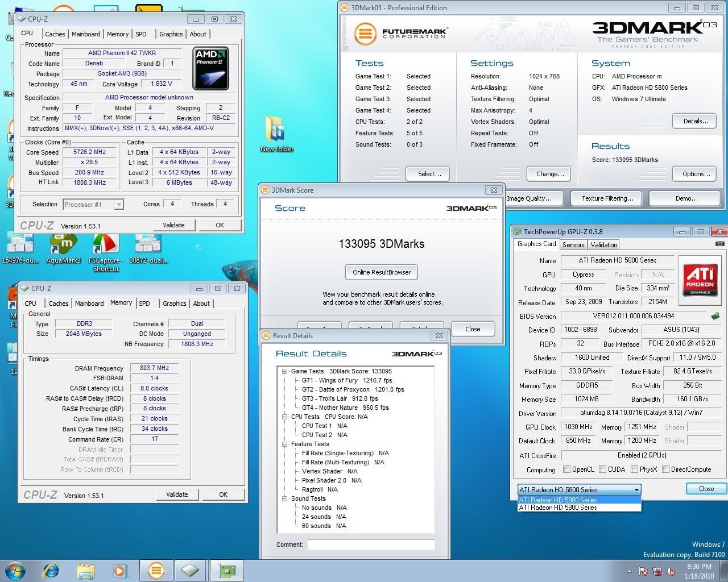Collapse the Sound Tests tree node
The width and height of the screenshot is (728, 582).
285,498
